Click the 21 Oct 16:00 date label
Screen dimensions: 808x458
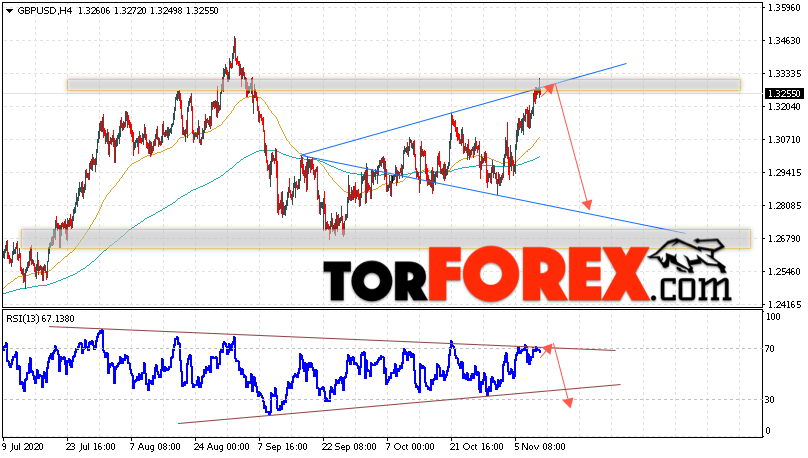pos(476,446)
